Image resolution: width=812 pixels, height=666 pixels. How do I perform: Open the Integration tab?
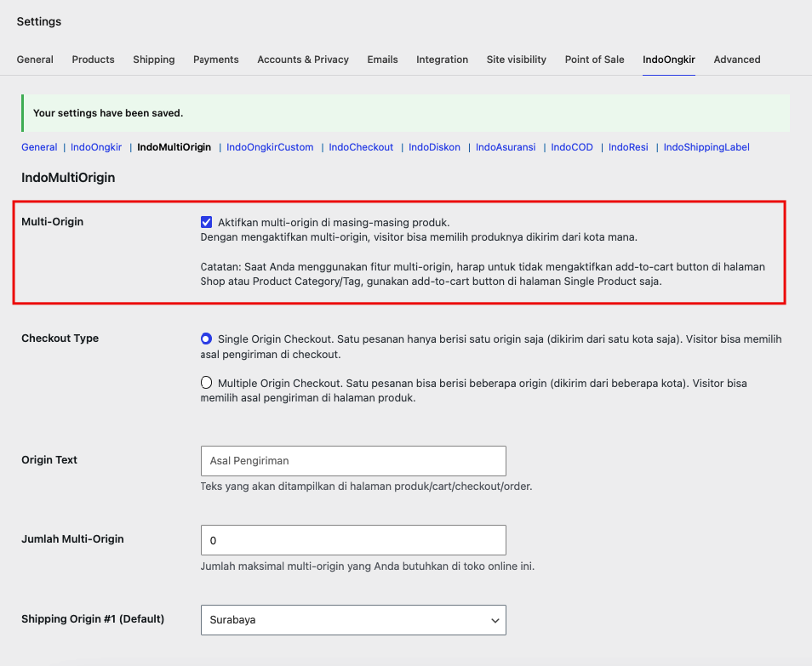click(443, 60)
